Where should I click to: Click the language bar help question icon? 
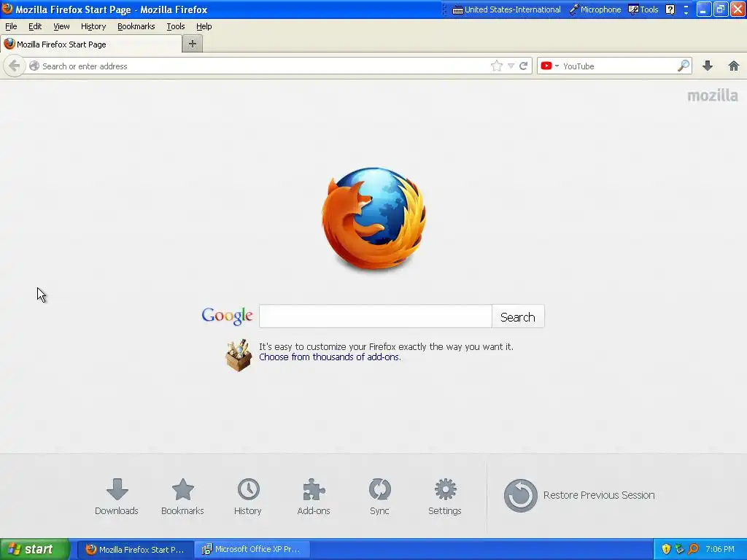(x=670, y=9)
